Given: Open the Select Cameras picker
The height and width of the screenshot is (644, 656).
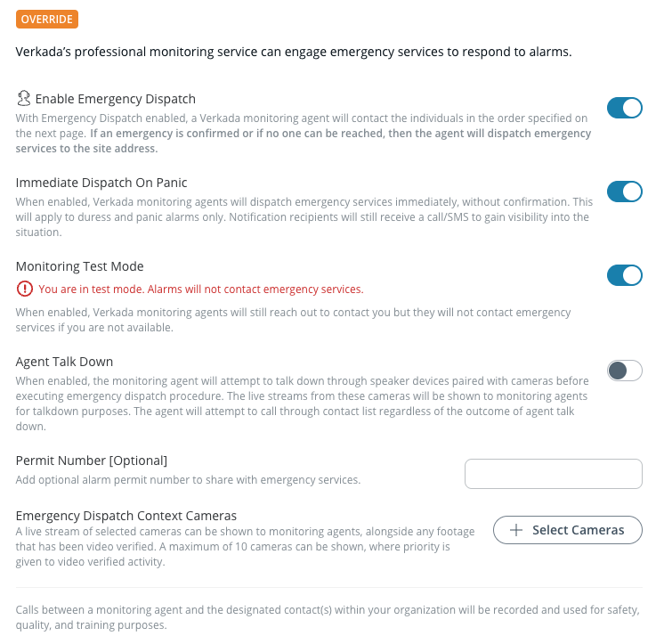Looking at the screenshot, I should click(x=567, y=530).
